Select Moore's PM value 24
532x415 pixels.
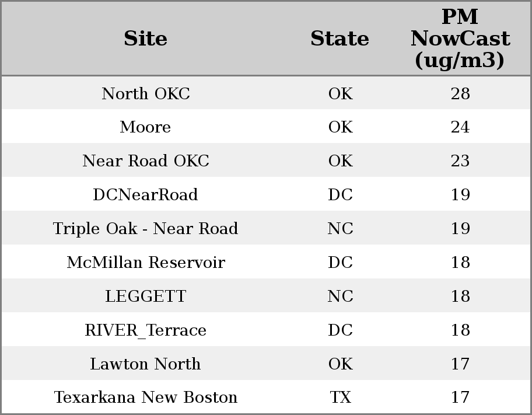(460, 127)
